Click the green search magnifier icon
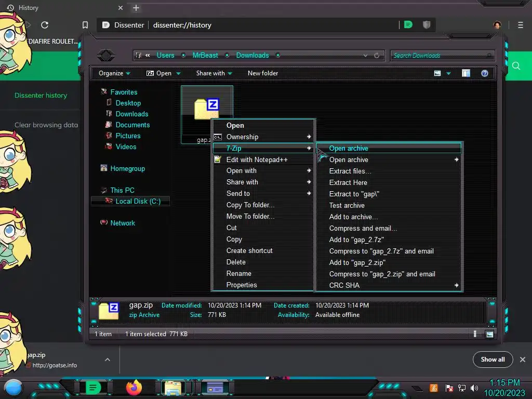This screenshot has width=532, height=399. pyautogui.click(x=516, y=65)
